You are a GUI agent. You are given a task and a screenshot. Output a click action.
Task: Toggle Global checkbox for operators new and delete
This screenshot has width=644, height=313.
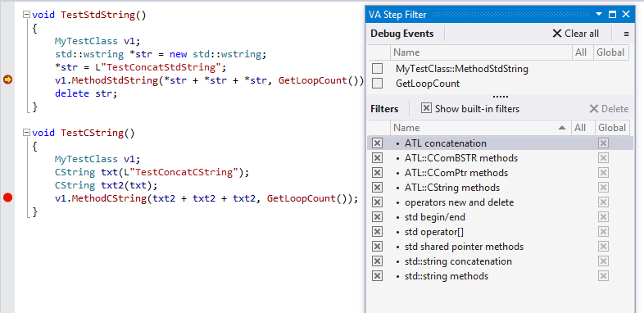pos(603,202)
